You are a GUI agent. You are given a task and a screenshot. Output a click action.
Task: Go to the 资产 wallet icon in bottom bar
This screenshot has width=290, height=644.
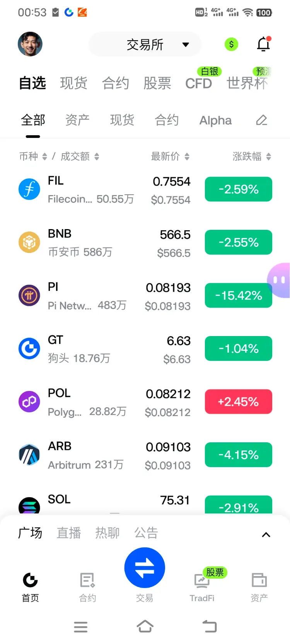pos(259,580)
